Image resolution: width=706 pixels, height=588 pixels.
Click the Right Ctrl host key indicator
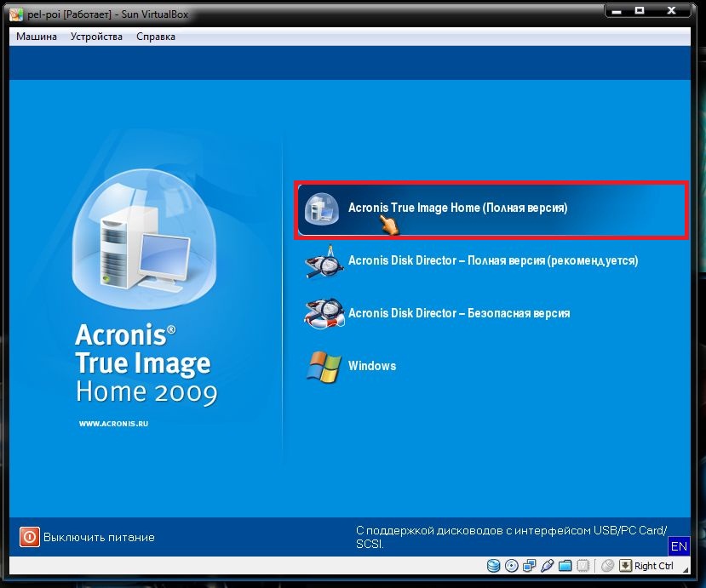pyautogui.click(x=653, y=566)
